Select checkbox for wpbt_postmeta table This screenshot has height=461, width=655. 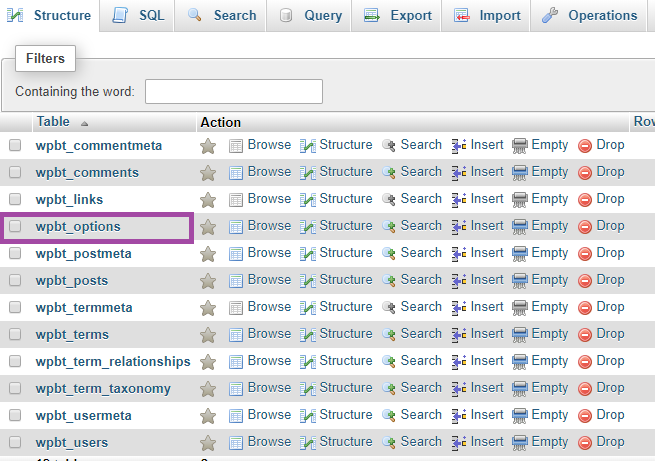tap(15, 254)
